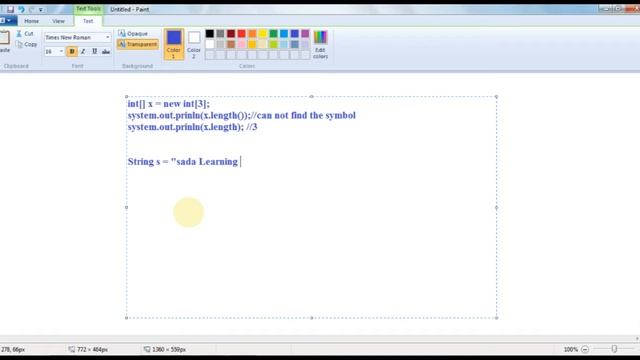Pick the light gray color swatch
Viewport: 640px width, 360px height.
(220, 44)
